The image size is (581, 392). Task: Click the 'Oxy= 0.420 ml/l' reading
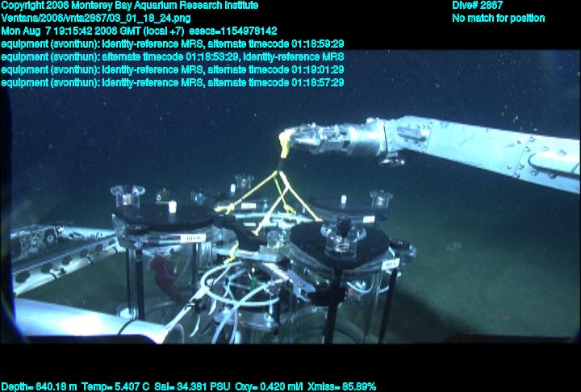click(269, 387)
